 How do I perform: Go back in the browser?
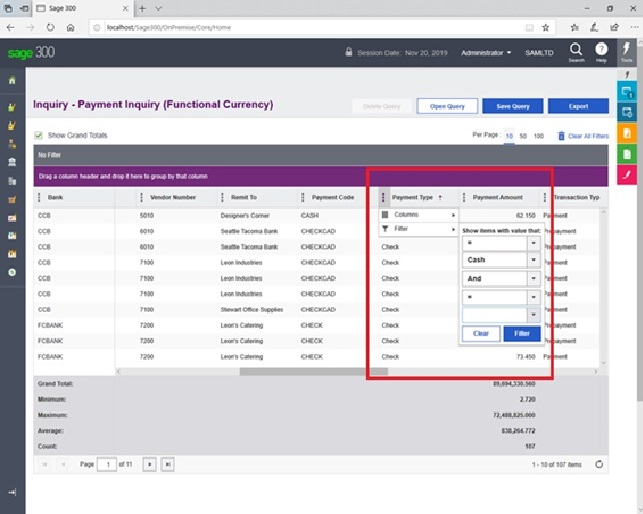(x=11, y=27)
